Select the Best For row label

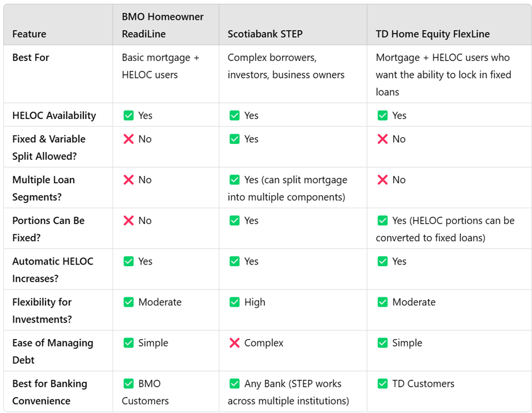31,57
